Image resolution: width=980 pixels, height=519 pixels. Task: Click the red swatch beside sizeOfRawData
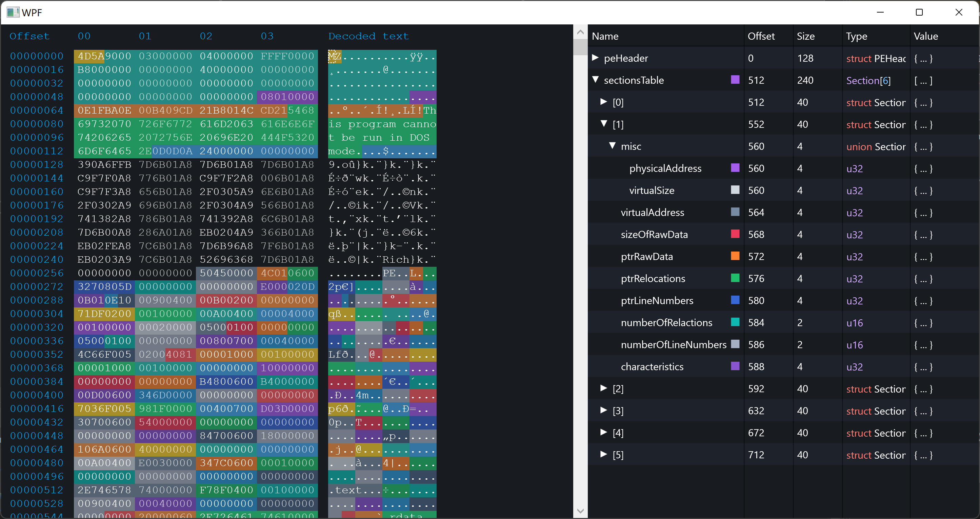click(x=735, y=234)
